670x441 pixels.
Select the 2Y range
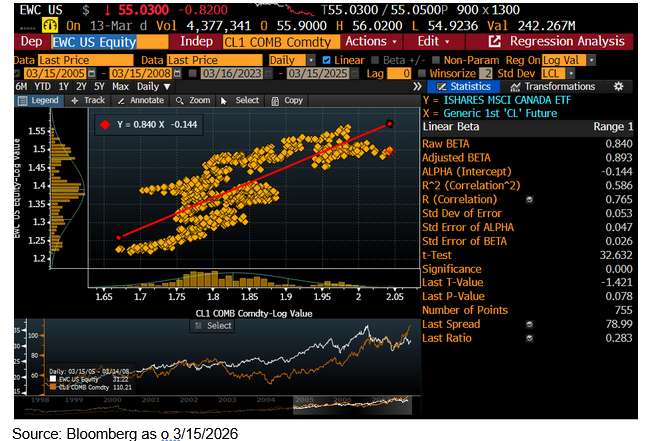tap(81, 87)
